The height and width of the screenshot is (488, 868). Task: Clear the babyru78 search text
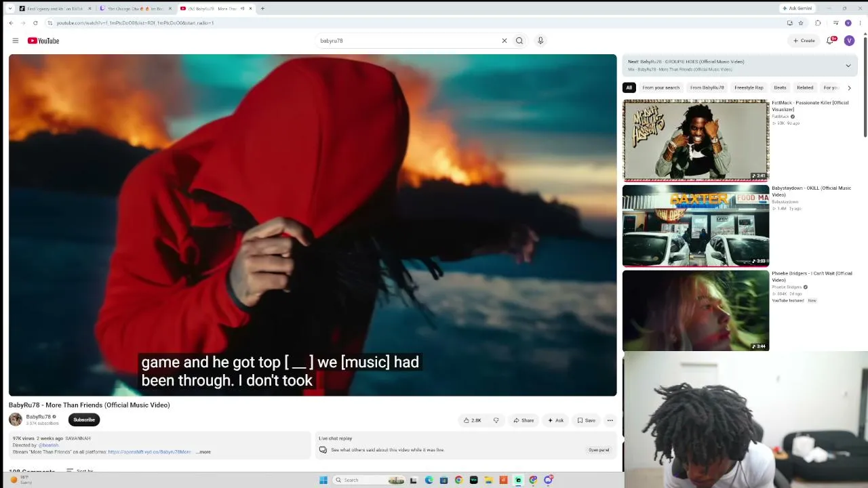504,41
